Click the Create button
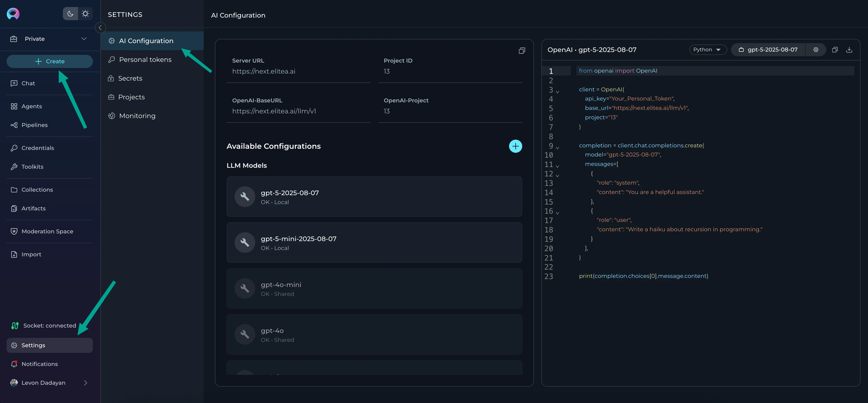The width and height of the screenshot is (868, 403). 49,61
